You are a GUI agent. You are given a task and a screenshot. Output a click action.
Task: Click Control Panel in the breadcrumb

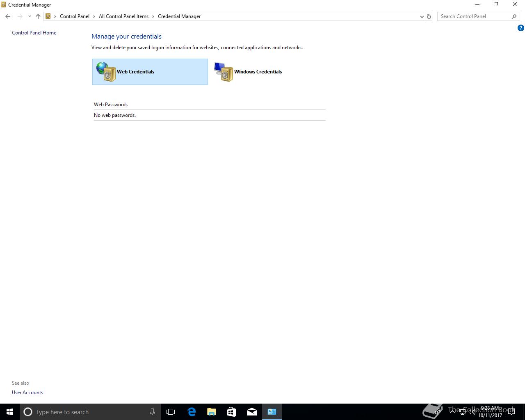click(75, 16)
